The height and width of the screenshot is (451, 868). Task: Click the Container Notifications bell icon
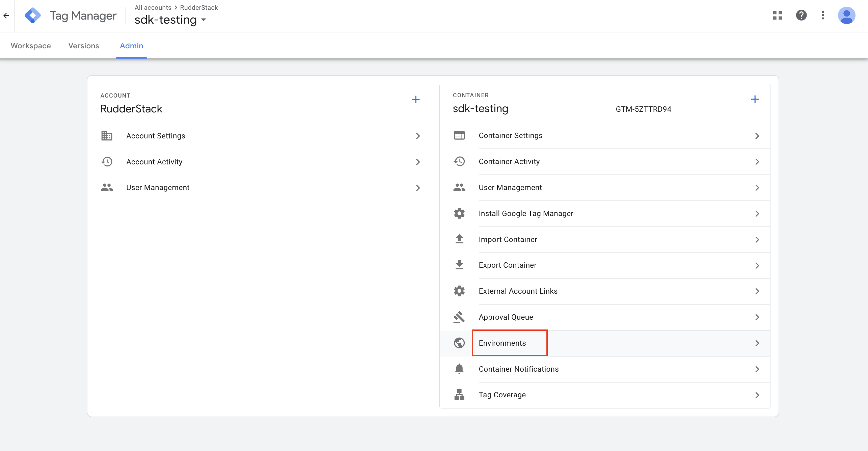[x=459, y=369]
